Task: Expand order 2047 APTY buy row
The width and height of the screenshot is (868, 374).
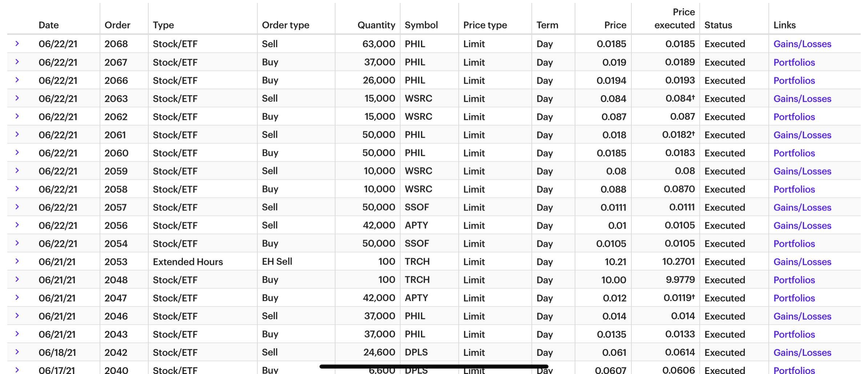Action: (17, 297)
